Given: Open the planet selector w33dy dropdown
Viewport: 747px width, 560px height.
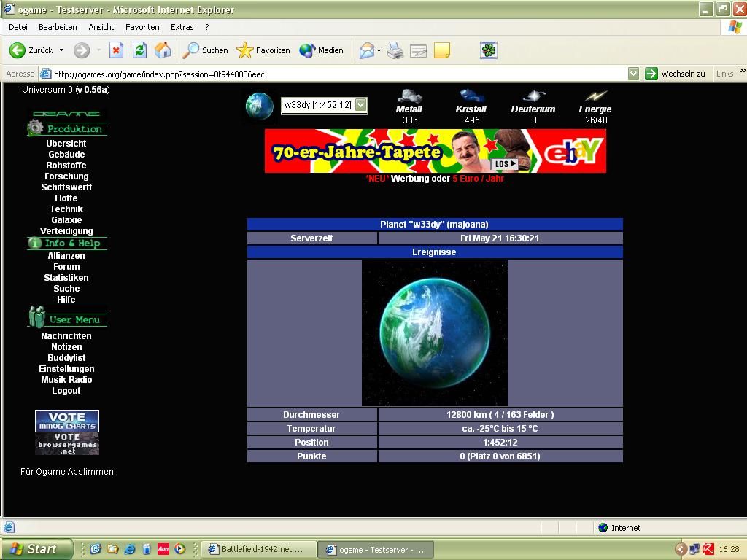Looking at the screenshot, I should coord(324,105).
